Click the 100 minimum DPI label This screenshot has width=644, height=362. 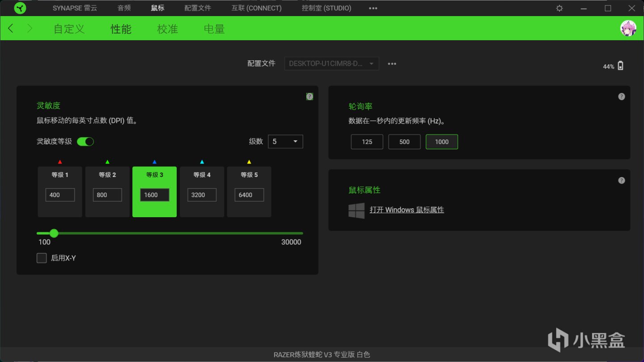point(44,242)
